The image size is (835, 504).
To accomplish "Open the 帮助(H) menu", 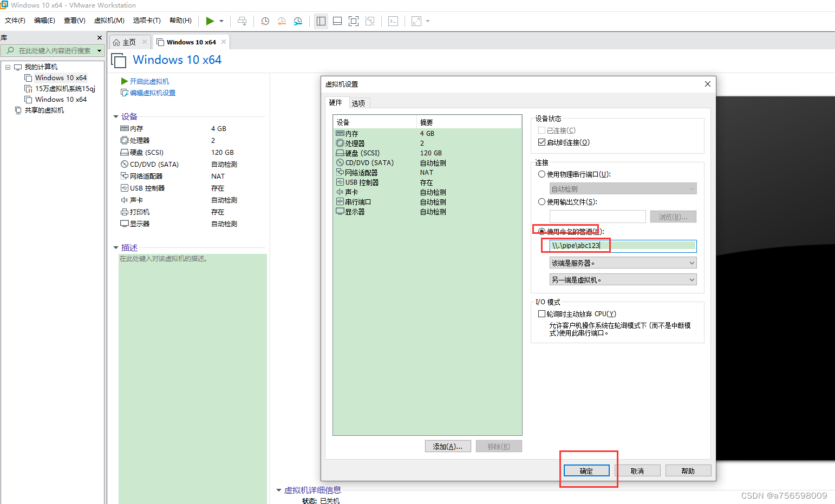I will (x=180, y=21).
